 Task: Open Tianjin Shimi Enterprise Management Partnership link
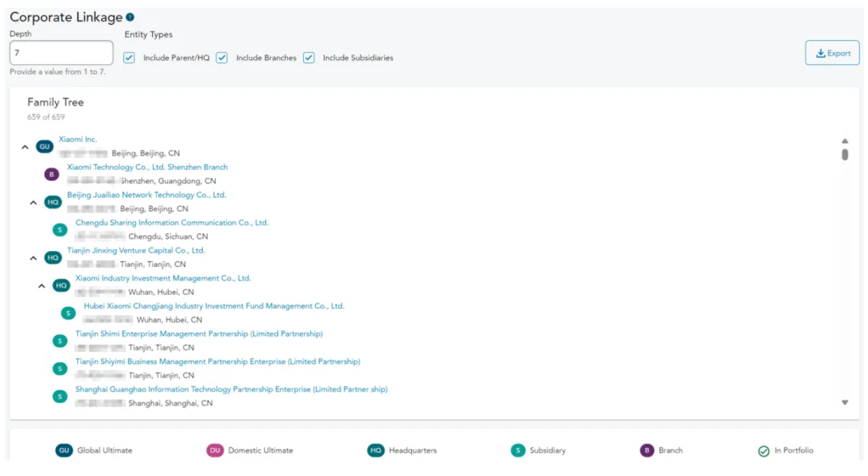coord(199,334)
